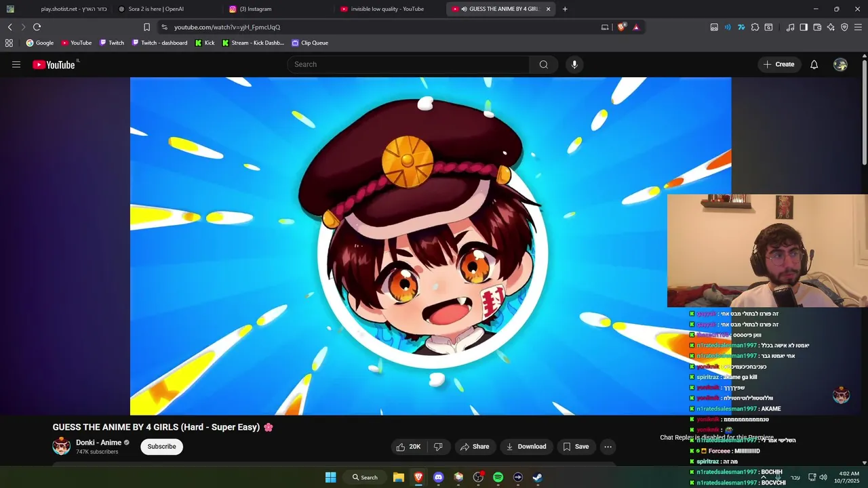
Task: Open the browser main menu
Action: (x=858, y=27)
